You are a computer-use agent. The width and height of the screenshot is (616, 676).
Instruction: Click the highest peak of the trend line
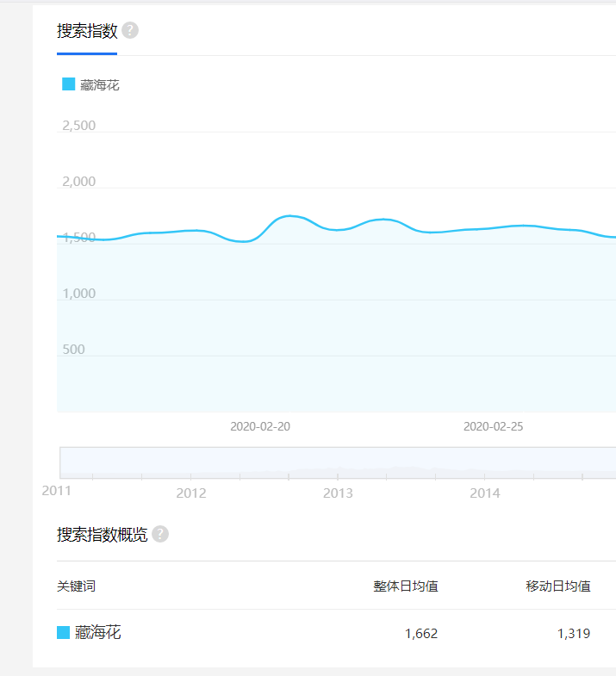pos(290,215)
